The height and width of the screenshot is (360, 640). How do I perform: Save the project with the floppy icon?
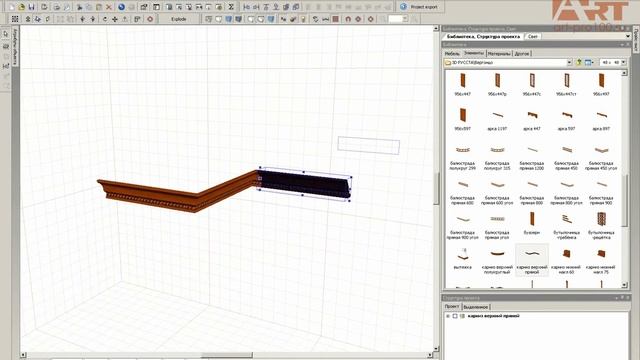click(32, 7)
